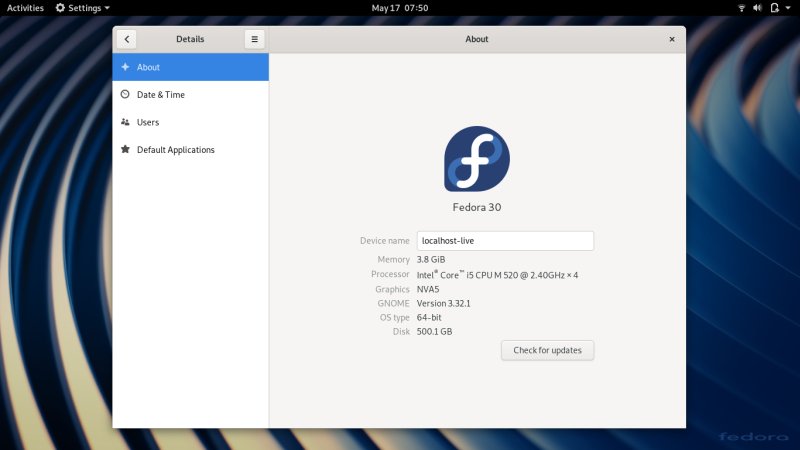Click the Device name field localhost-live
This screenshot has width=800, height=450.
(505, 241)
